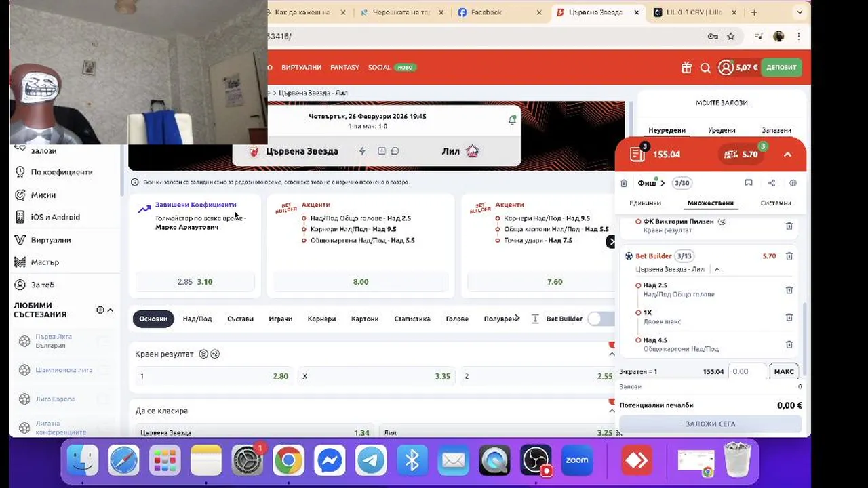
Task: Click the lightning bolt match icon
Action: coord(362,151)
